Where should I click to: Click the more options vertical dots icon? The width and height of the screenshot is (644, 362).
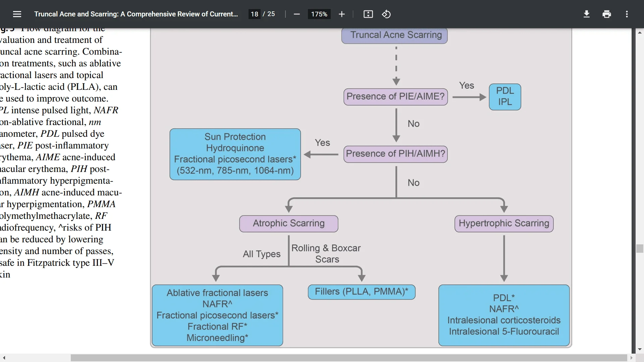pos(628,14)
